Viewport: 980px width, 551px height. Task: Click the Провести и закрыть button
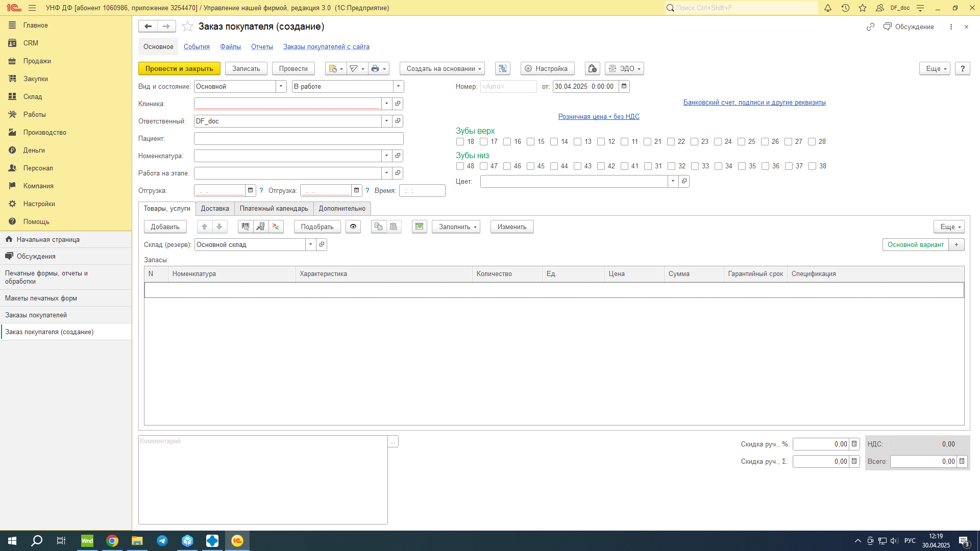[179, 68]
